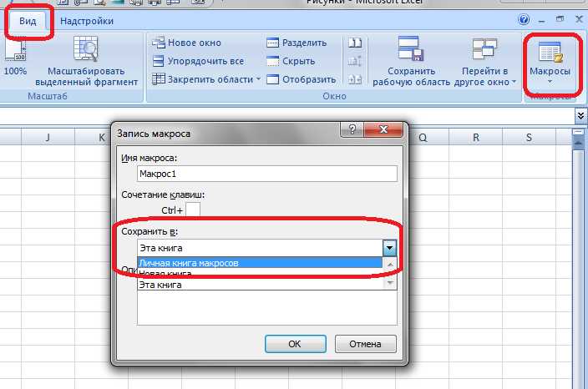Click Разделить window command
This screenshot has height=389, width=588.
(297, 43)
